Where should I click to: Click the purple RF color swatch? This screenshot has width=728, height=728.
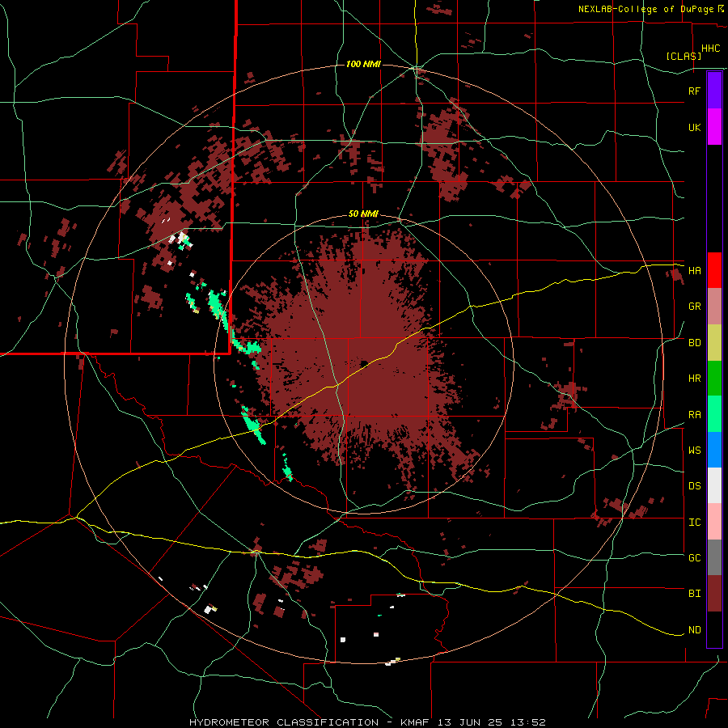714,91
